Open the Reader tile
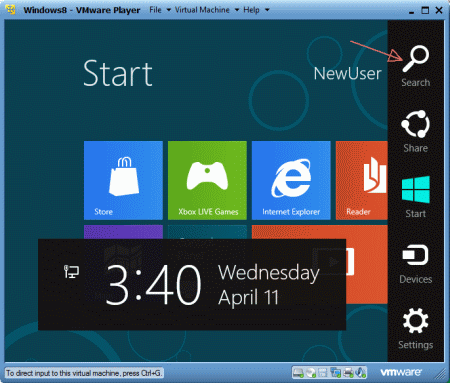Screen dimensions: 450x383 (x=362, y=180)
